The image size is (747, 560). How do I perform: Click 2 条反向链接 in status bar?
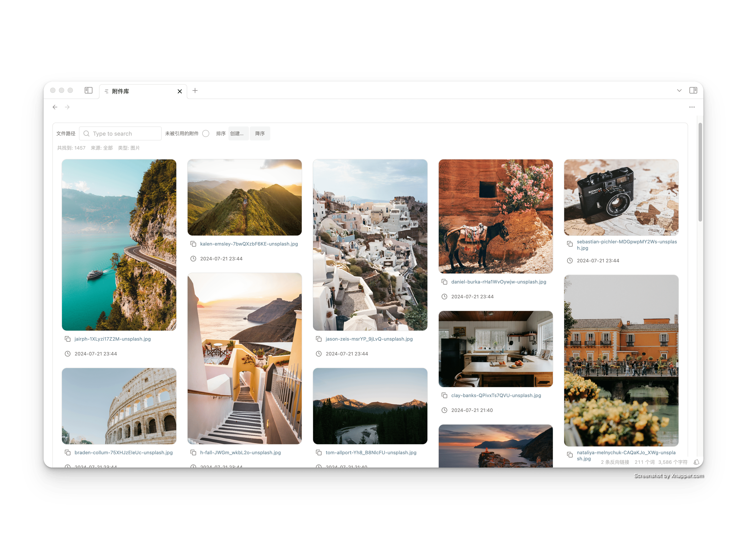point(615,462)
